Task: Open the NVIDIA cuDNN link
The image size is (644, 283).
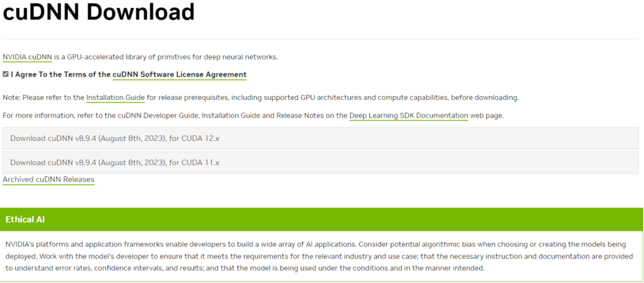Action: pos(27,57)
